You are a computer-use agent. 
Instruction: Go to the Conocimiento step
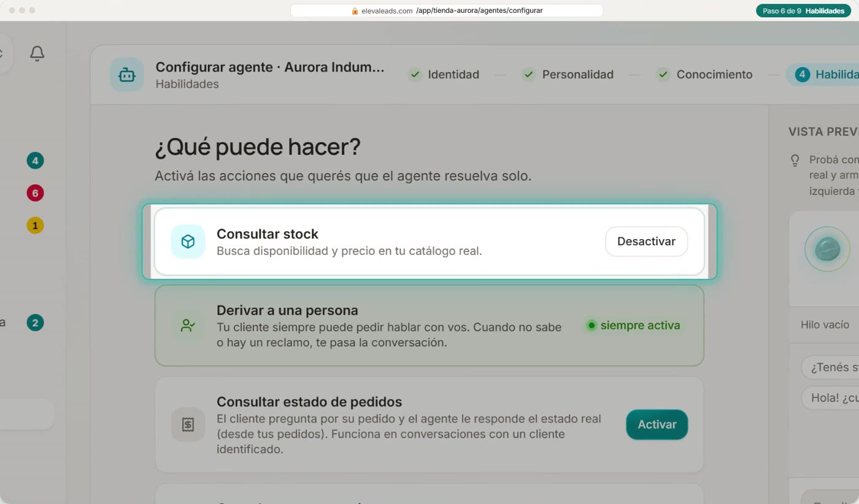(x=704, y=75)
